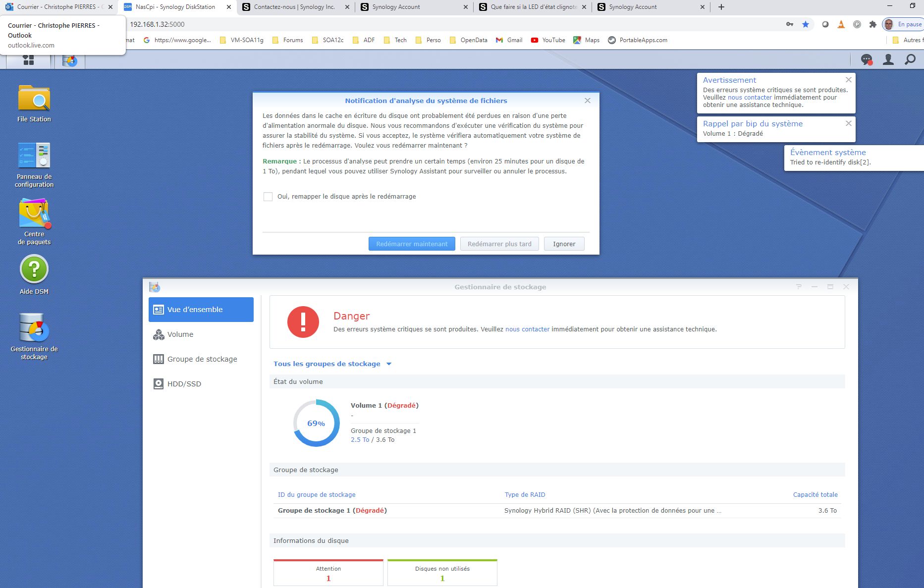Open the Tech bookmark folder
924x588 pixels.
395,40
